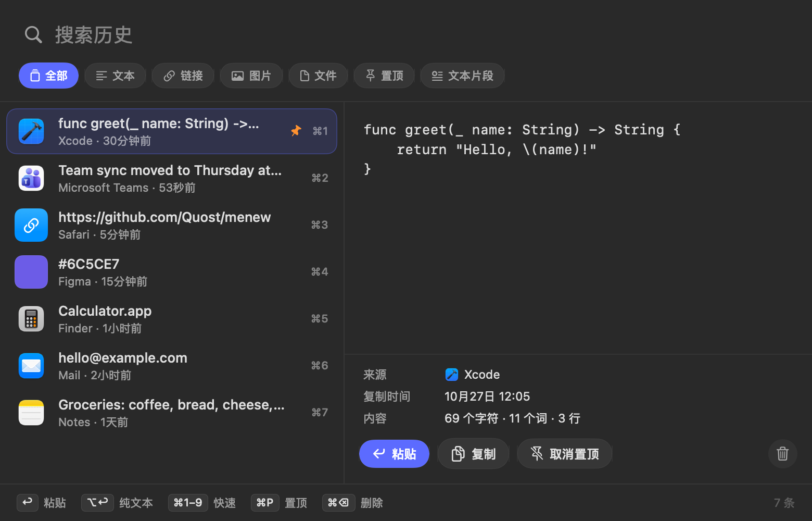Image resolution: width=812 pixels, height=521 pixels.
Task: Click the 取消置顶 unpin button
Action: click(x=565, y=454)
